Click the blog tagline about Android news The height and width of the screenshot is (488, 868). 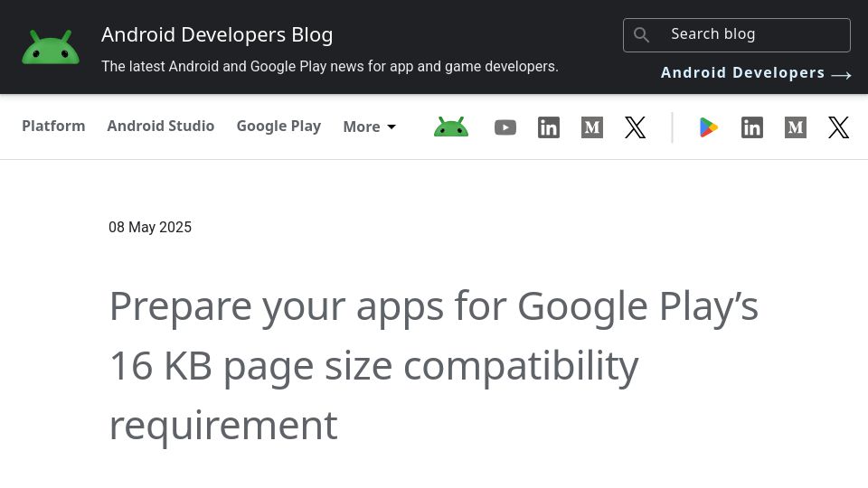click(x=330, y=66)
